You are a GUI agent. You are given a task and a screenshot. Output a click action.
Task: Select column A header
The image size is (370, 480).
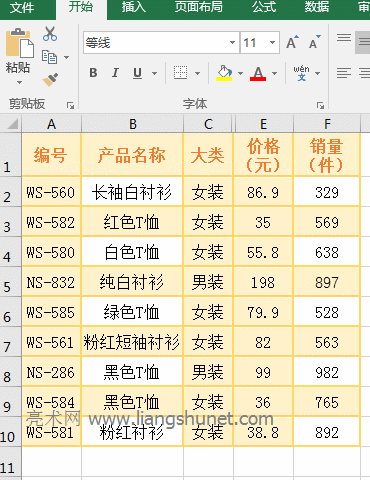click(51, 124)
